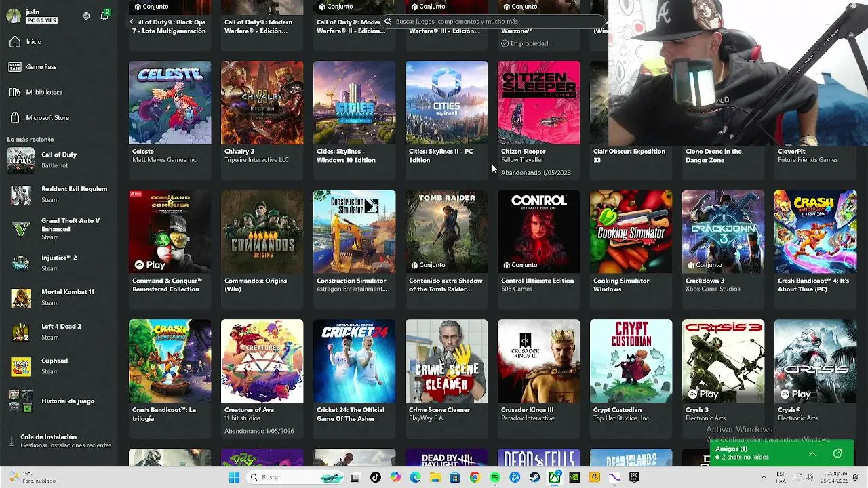Open recent game Mortal Kombat 11
The image size is (868, 488).
(58, 298)
